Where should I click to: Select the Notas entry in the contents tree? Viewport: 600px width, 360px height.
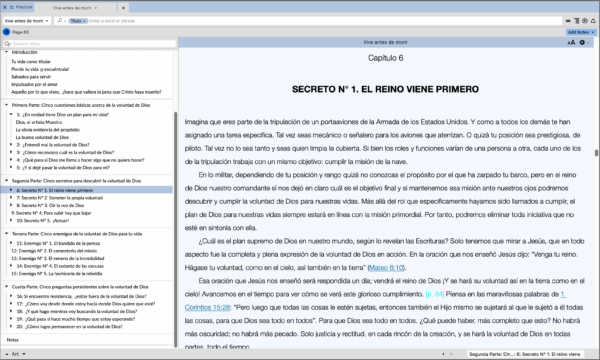click(x=13, y=340)
